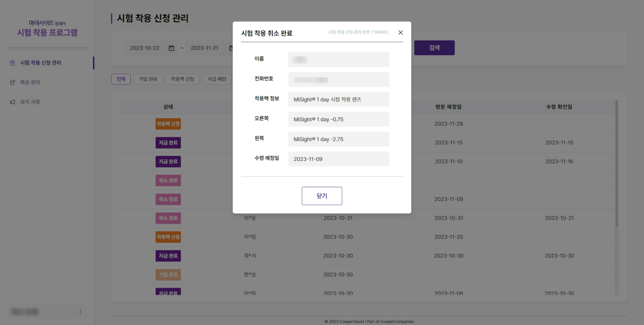Click 착용팩 신청 status badge in first row
This screenshot has height=325, width=644.
[x=168, y=124]
